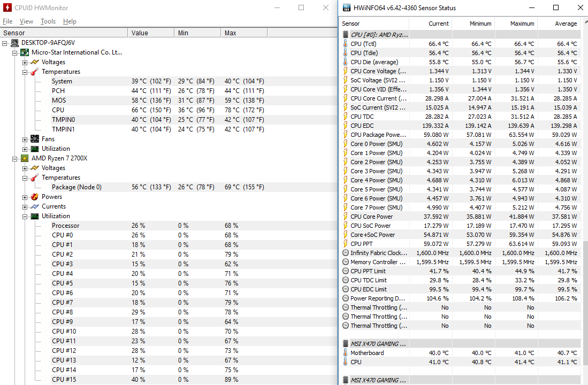The image size is (588, 385).
Task: Click the Current column header in HWiNFO64
Action: [431, 23]
